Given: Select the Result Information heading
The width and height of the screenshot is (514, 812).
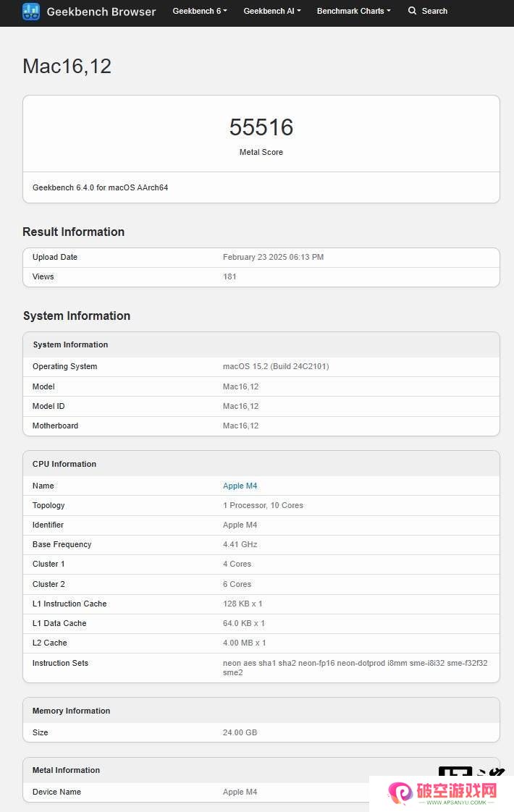Looking at the screenshot, I should (x=74, y=232).
